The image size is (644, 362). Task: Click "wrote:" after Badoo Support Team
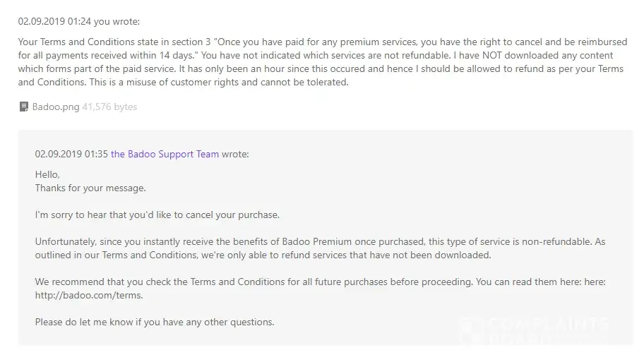click(x=235, y=154)
